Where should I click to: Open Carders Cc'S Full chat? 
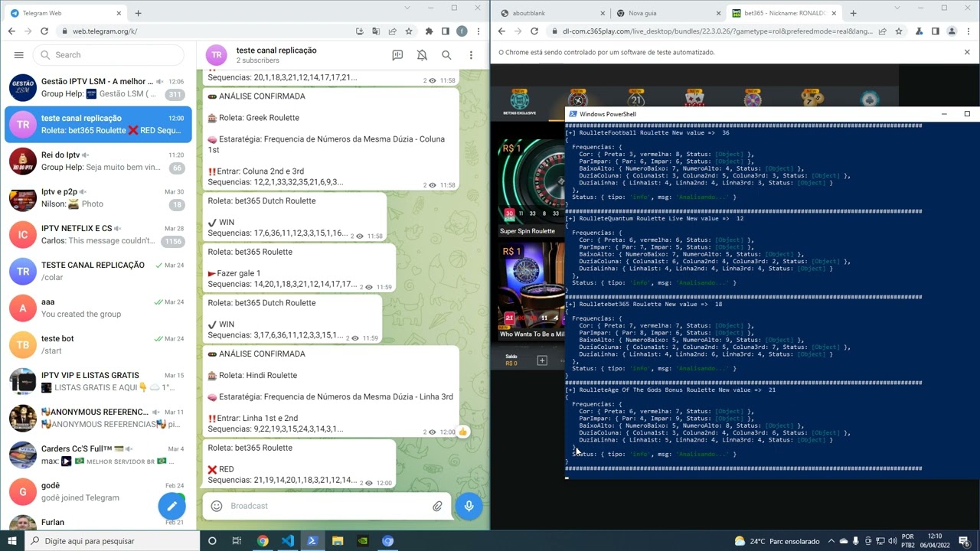98,455
